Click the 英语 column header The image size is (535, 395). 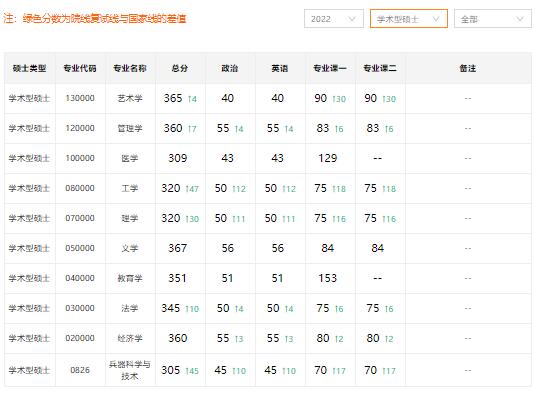280,68
